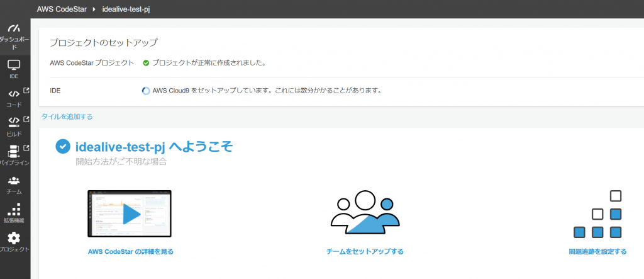Click the Cloud9 setup loading spinner
Screen dimensions: 644x279
[x=146, y=91]
